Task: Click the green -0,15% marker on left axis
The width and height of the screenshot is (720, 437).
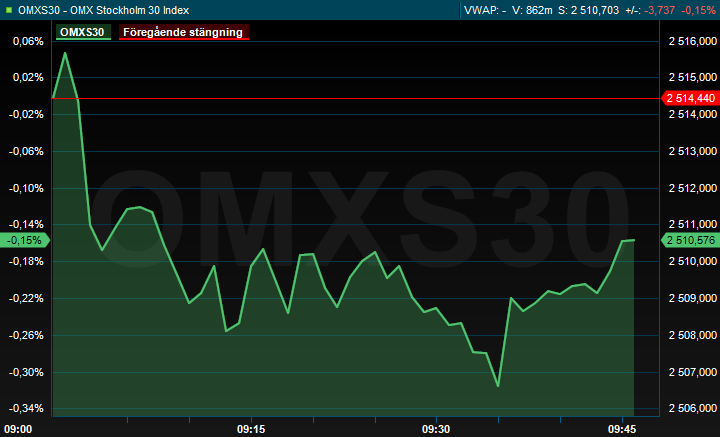Action: click(24, 240)
